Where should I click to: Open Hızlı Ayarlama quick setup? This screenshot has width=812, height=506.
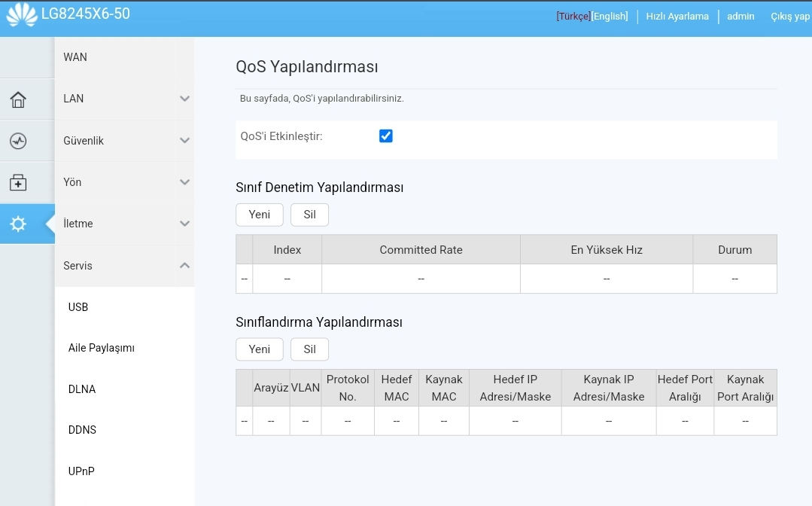677,16
